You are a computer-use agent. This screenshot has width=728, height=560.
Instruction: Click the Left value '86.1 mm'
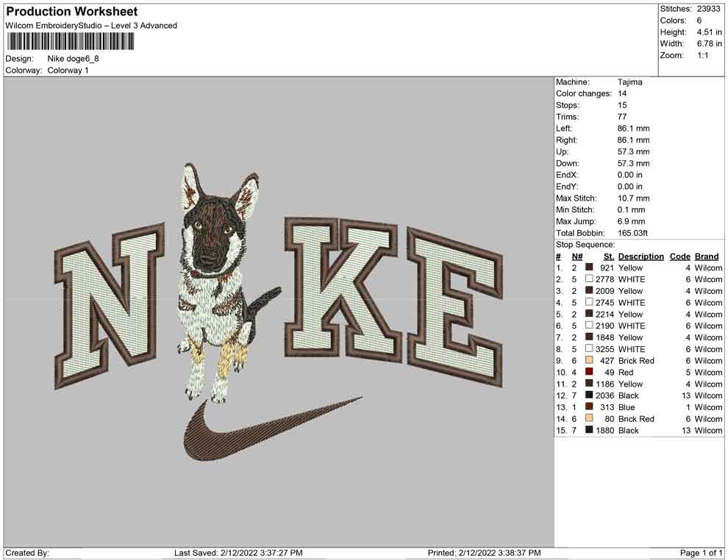point(633,129)
